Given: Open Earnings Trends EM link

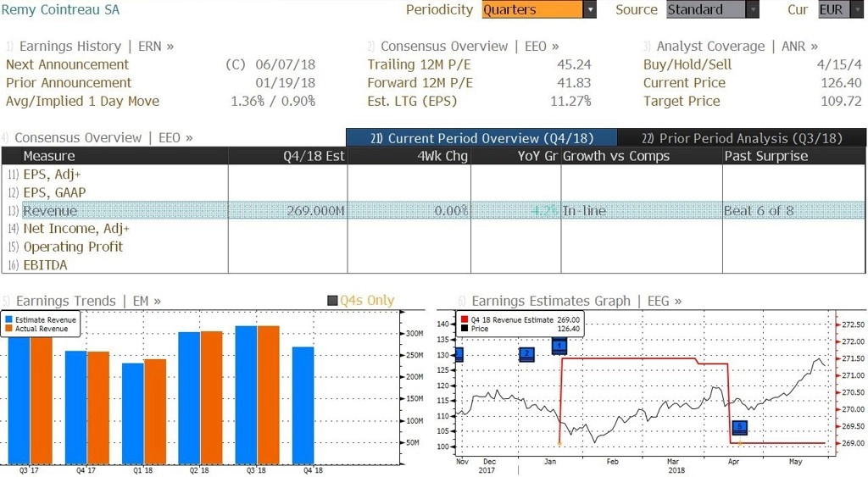Looking at the screenshot, I should [x=88, y=301].
